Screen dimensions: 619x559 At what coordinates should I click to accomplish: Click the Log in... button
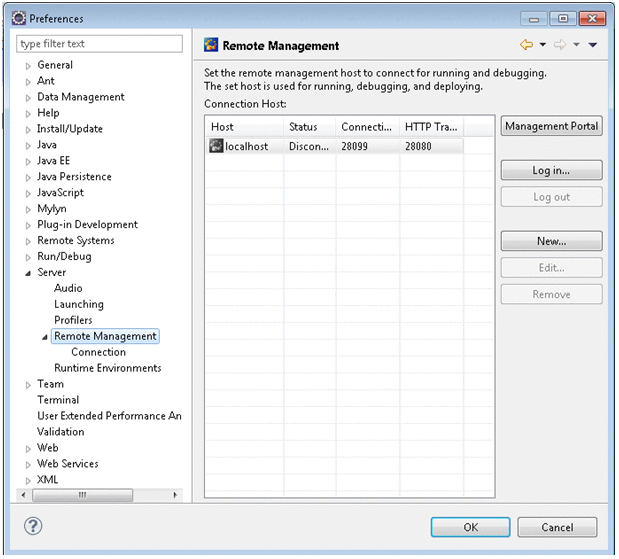[551, 171]
